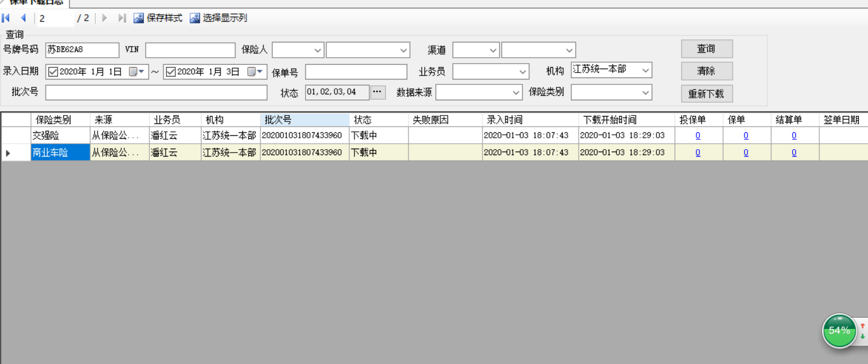Image resolution: width=868 pixels, height=364 pixels.
Task: Open 结算单 link in 交强险 row
Action: 794,135
